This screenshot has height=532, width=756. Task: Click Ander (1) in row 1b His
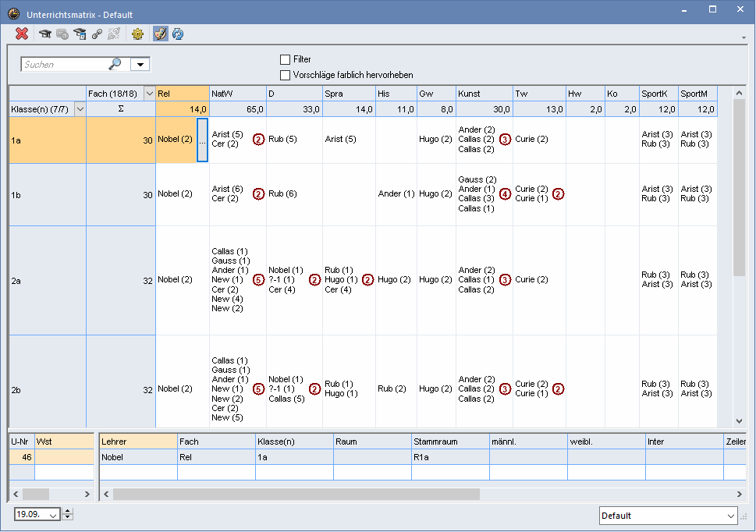396,193
